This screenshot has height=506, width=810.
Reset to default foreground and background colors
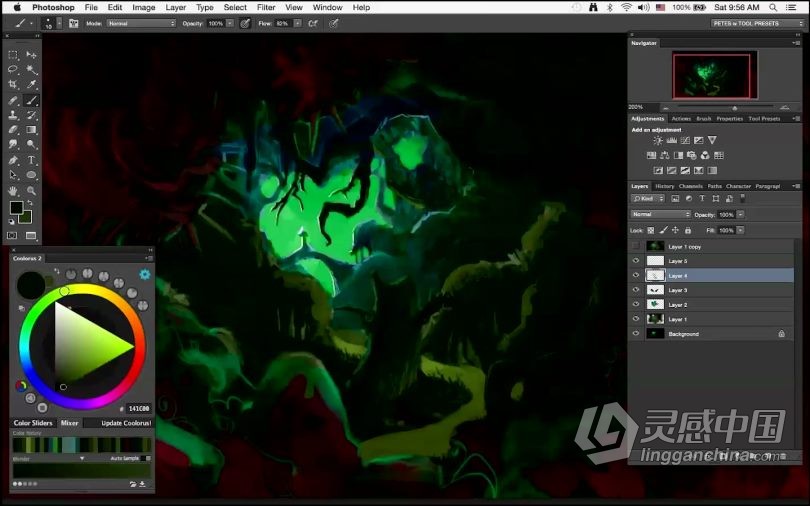pyautogui.click(x=12, y=222)
